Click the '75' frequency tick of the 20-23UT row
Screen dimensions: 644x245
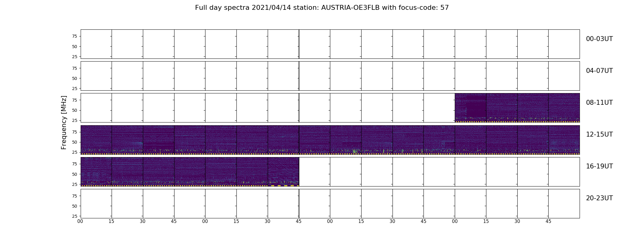pos(74,196)
